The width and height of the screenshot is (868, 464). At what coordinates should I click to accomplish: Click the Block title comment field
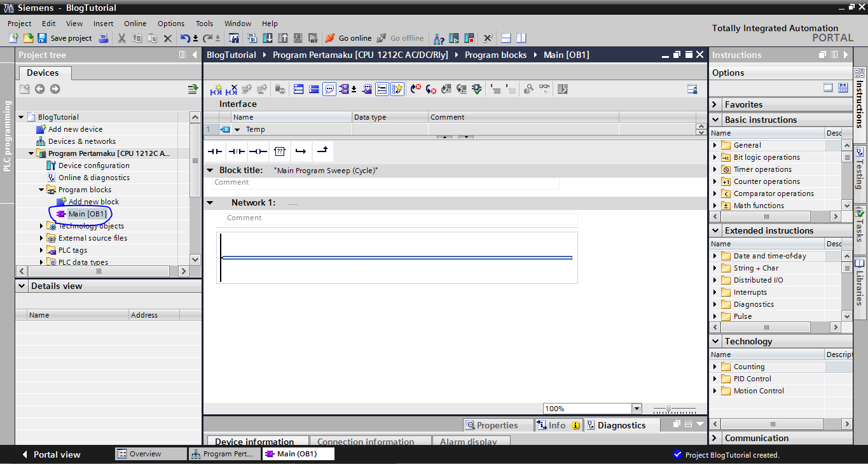385,183
